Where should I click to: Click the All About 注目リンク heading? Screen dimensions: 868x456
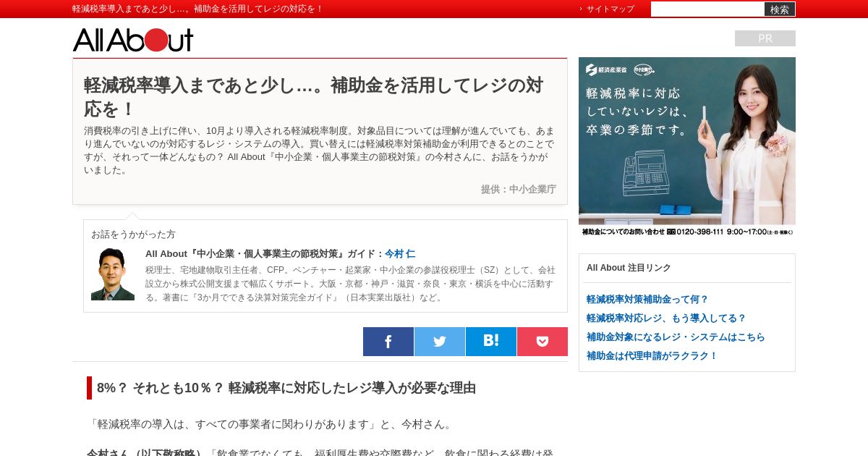pyautogui.click(x=629, y=268)
